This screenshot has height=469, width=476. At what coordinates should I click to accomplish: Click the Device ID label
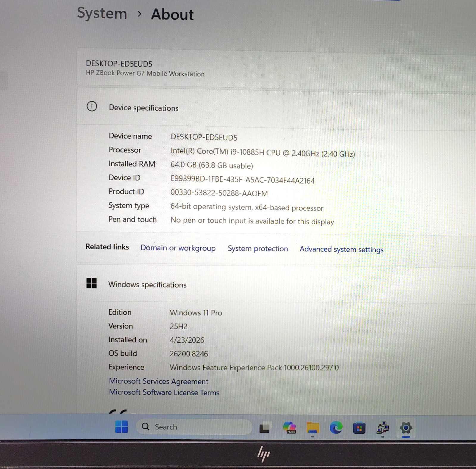coord(124,178)
